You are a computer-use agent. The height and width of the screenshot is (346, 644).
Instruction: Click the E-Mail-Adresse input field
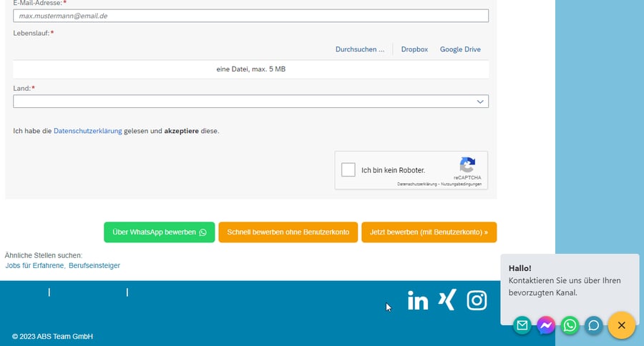click(250, 15)
